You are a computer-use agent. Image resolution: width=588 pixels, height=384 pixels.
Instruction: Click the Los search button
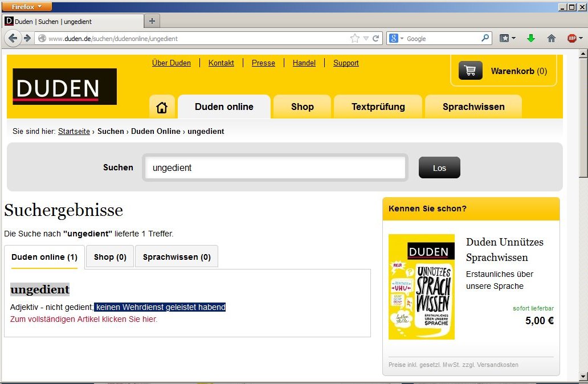coord(439,168)
